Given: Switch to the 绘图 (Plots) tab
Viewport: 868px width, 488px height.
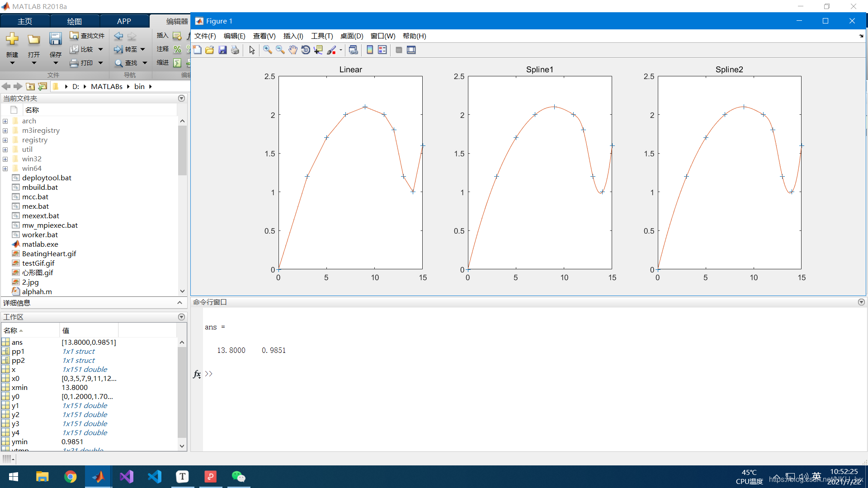Looking at the screenshot, I should (x=75, y=21).
